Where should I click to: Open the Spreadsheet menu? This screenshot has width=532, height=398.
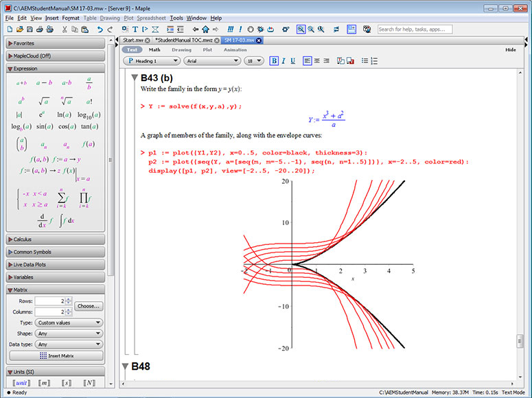point(150,17)
